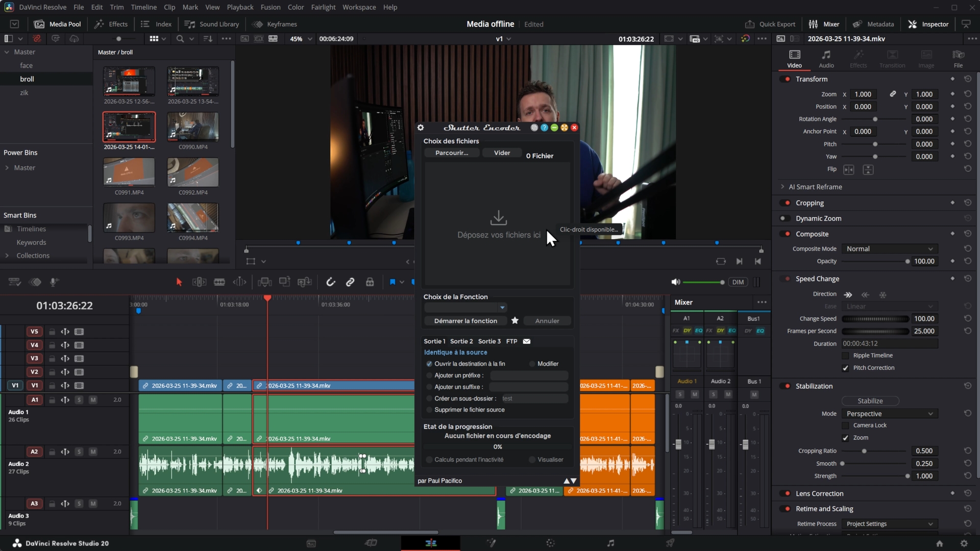The width and height of the screenshot is (980, 551).
Task: Click the Shutter Encoder favorite star icon
Action: point(515,320)
